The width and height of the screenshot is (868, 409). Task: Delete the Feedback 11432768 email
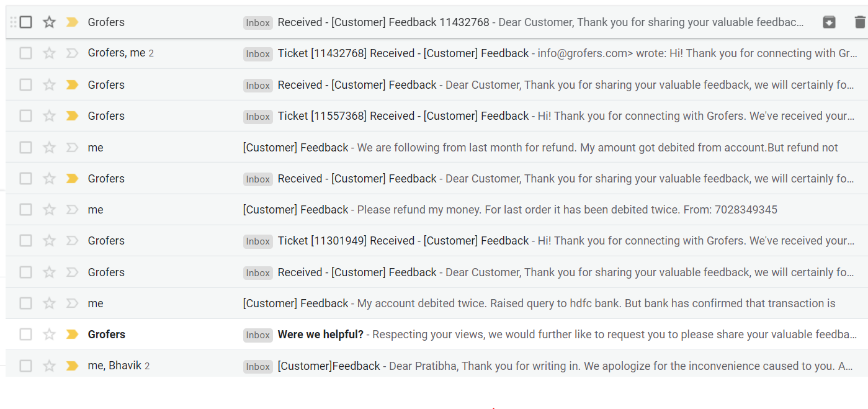point(859,22)
